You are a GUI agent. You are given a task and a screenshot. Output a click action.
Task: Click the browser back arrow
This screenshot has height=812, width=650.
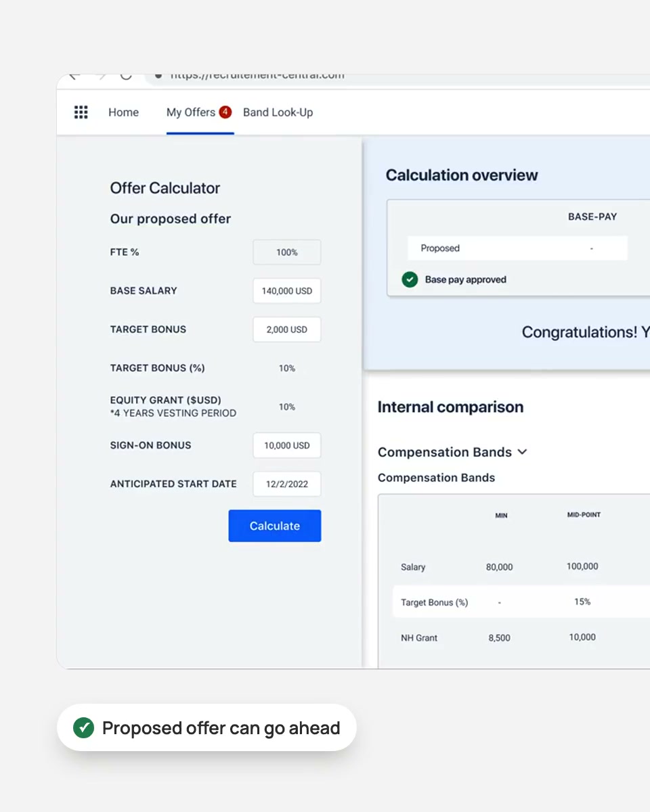(x=75, y=76)
